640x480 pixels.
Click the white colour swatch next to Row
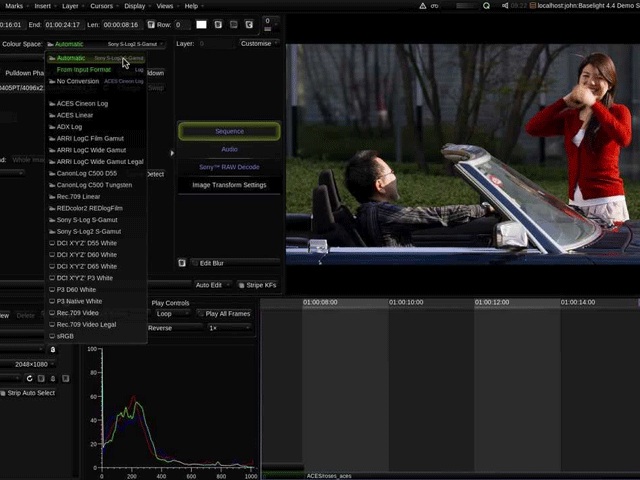(x=201, y=24)
